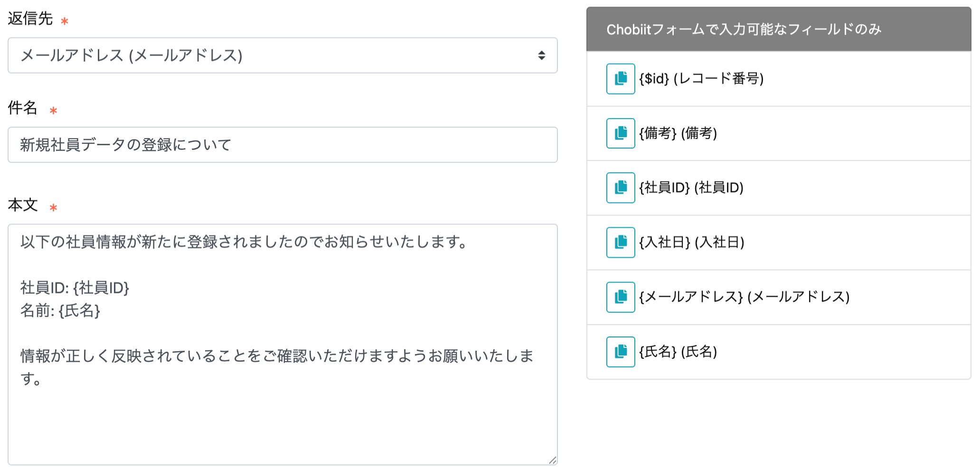Select the {$id} (レコード番号) list row
This screenshot has width=980, height=467.
tap(779, 79)
